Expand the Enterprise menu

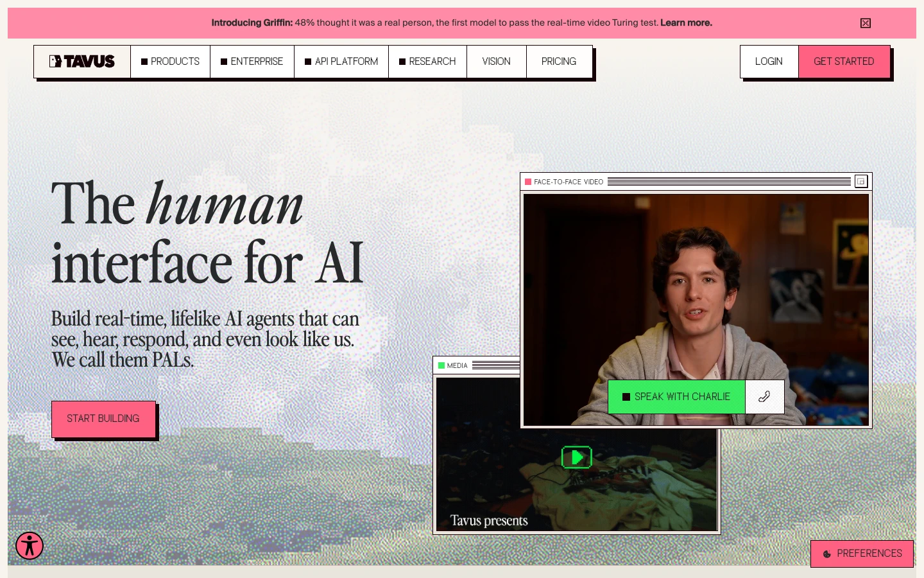click(x=252, y=62)
